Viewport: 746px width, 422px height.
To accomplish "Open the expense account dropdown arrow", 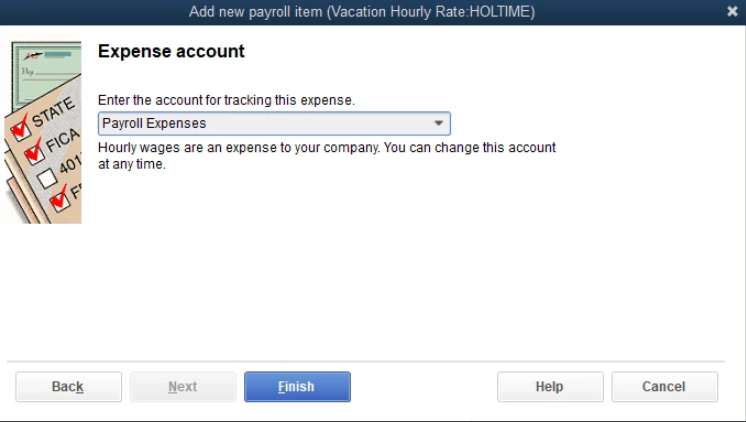I will coord(438,124).
